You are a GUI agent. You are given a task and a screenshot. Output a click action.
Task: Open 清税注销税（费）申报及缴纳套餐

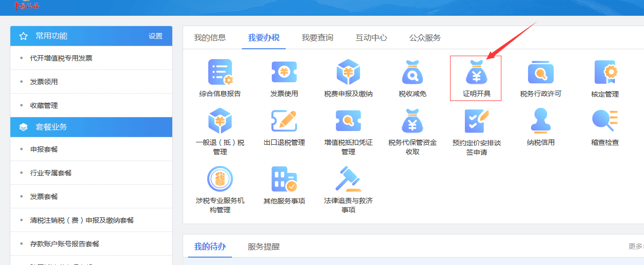point(82,220)
